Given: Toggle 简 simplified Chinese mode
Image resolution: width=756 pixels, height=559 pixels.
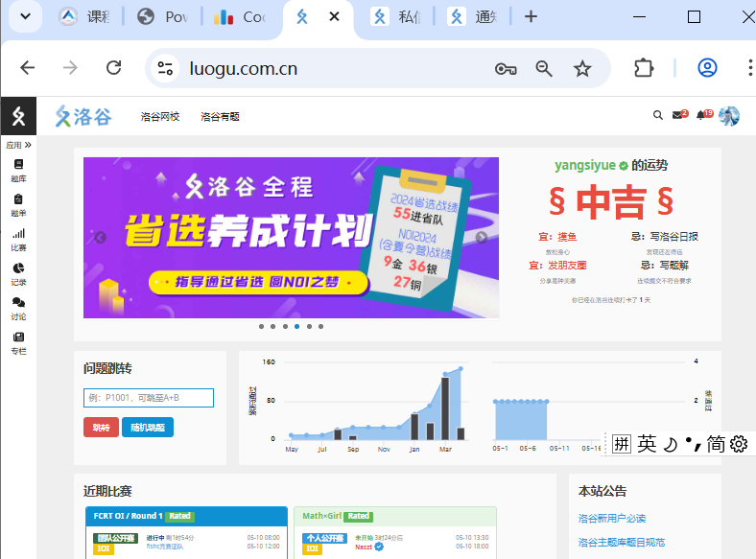Looking at the screenshot, I should coord(716,444).
